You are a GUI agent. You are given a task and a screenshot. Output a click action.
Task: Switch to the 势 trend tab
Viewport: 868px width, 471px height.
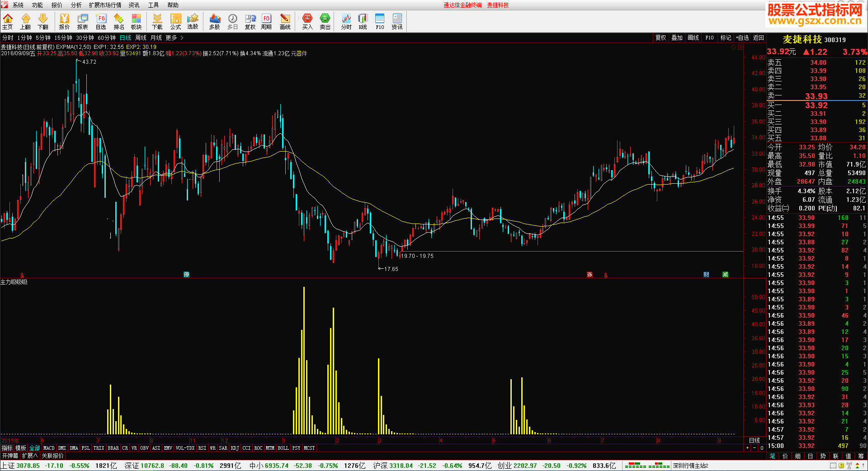click(x=823, y=456)
